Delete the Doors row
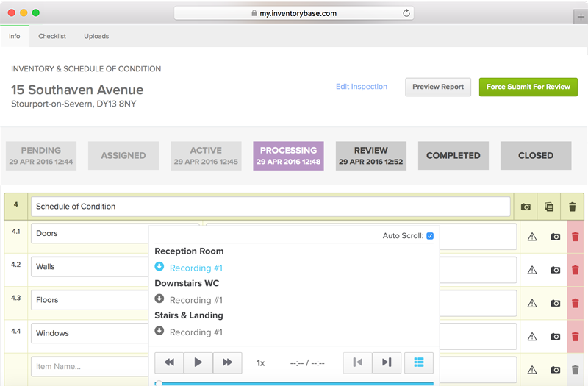588x386 pixels. click(576, 237)
